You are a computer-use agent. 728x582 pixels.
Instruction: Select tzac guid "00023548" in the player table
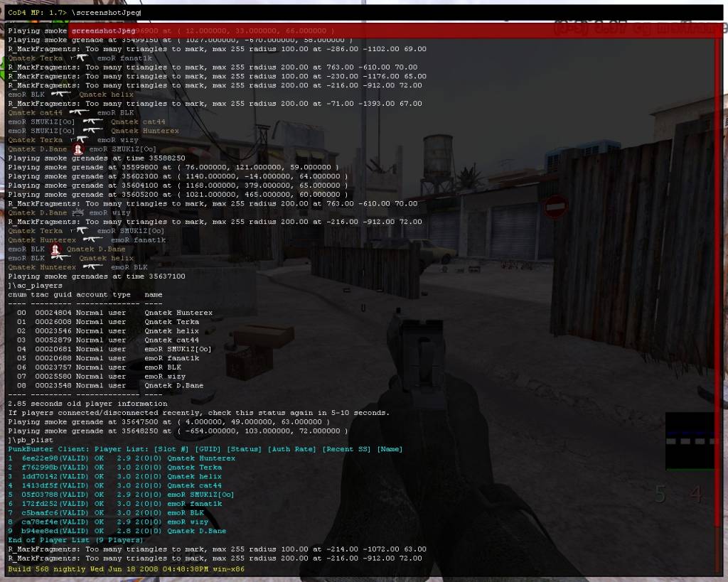[53, 386]
